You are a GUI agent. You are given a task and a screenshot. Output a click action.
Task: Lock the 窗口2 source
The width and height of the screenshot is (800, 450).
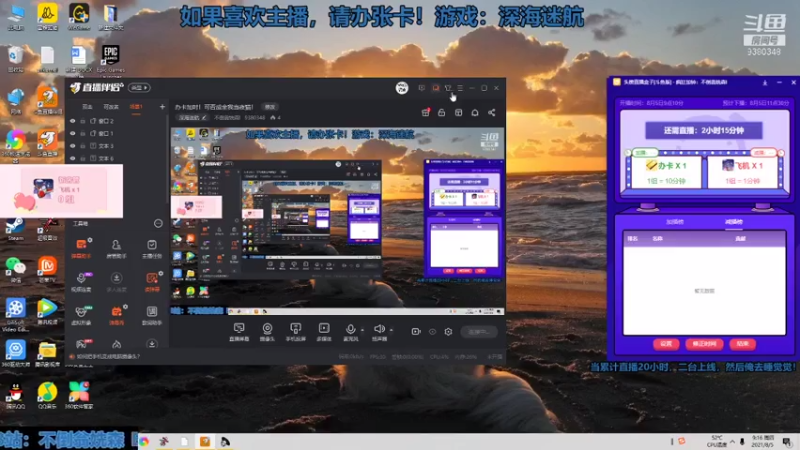coord(83,121)
